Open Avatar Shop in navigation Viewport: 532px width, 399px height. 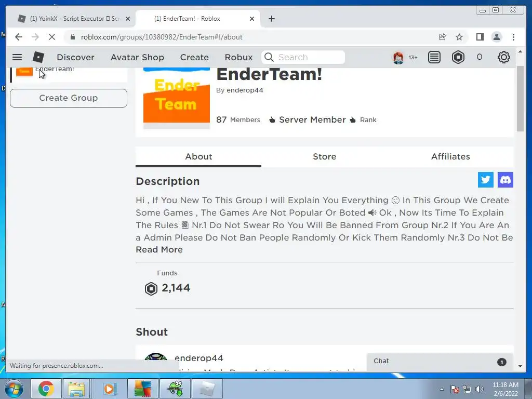pyautogui.click(x=137, y=57)
